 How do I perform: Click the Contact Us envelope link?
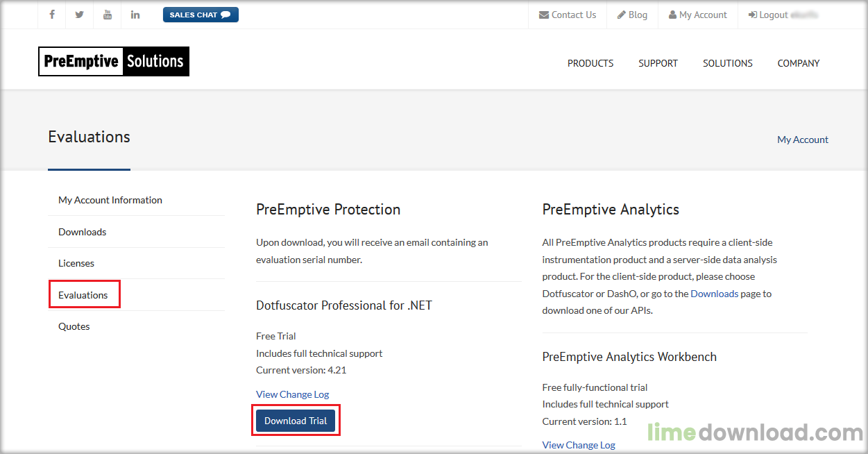click(568, 15)
